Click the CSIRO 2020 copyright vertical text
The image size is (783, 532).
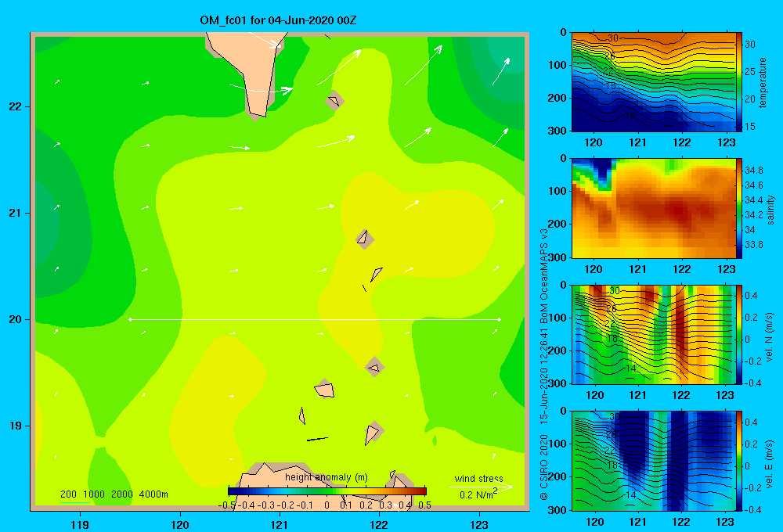[x=544, y=468]
